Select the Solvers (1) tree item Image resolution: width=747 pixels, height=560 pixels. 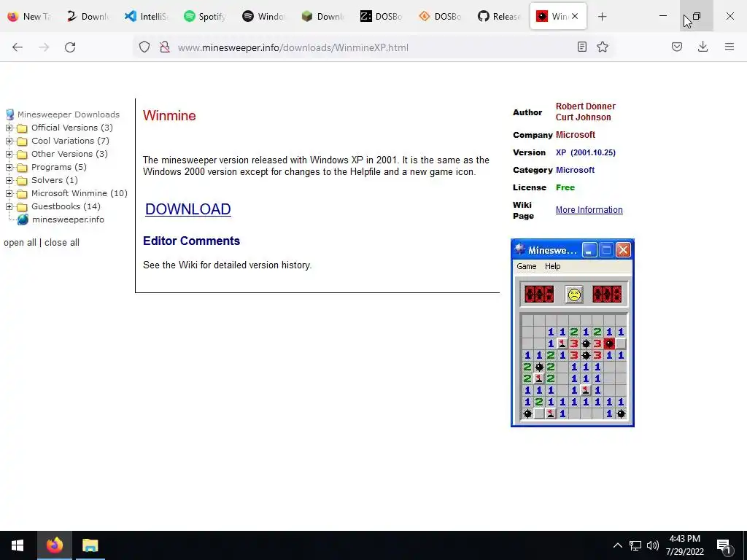(55, 180)
